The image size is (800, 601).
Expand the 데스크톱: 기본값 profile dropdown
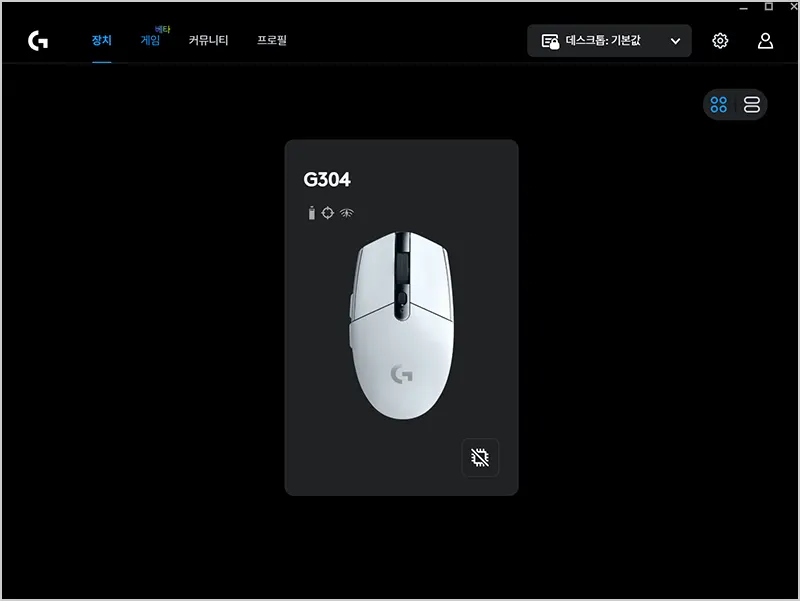pyautogui.click(x=609, y=41)
